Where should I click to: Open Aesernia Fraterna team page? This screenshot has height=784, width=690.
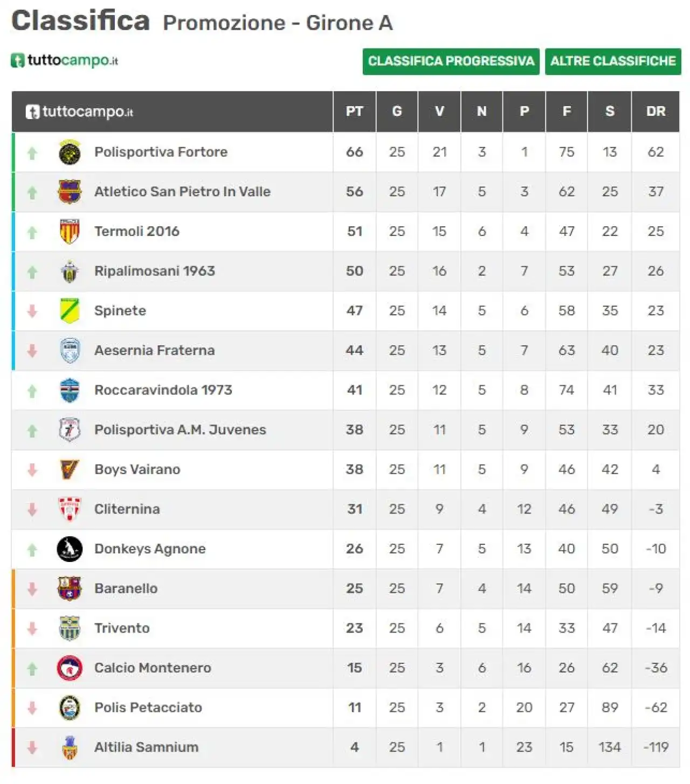pos(154,351)
